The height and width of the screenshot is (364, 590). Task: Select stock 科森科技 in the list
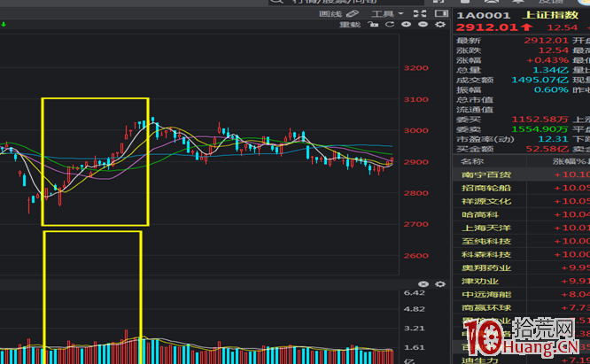point(486,254)
